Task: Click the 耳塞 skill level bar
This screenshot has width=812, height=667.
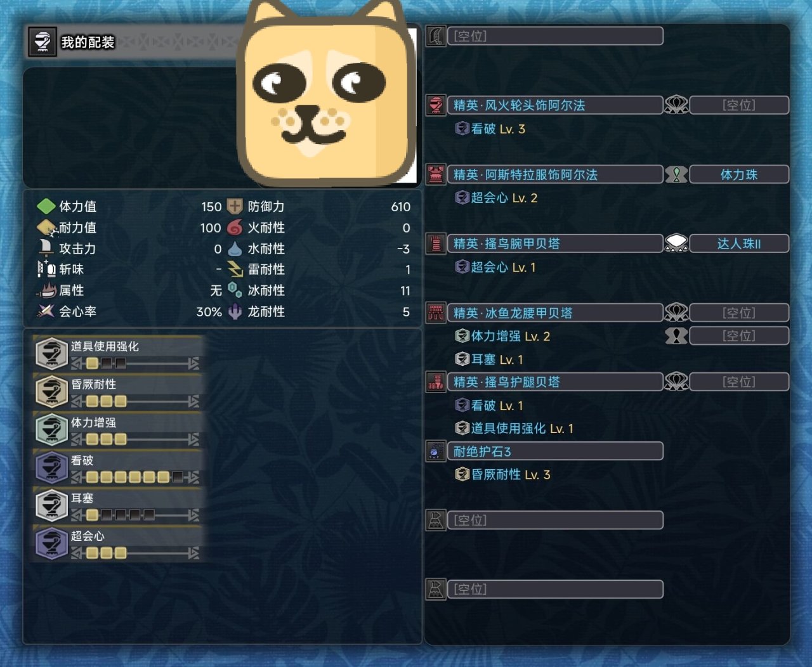Action: point(135,515)
